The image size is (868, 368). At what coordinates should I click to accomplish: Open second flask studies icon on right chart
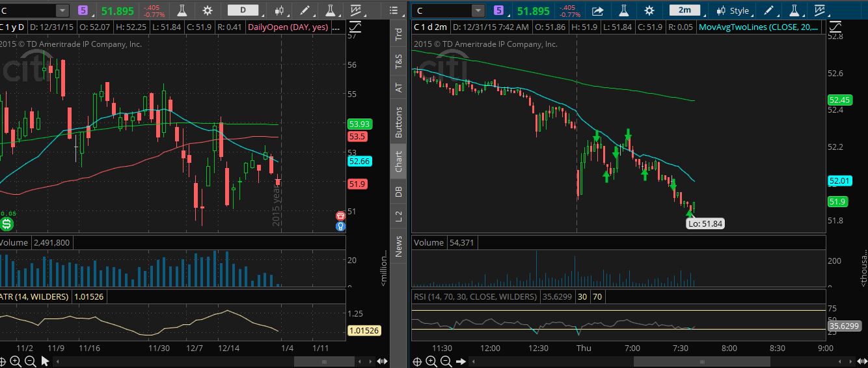794,10
